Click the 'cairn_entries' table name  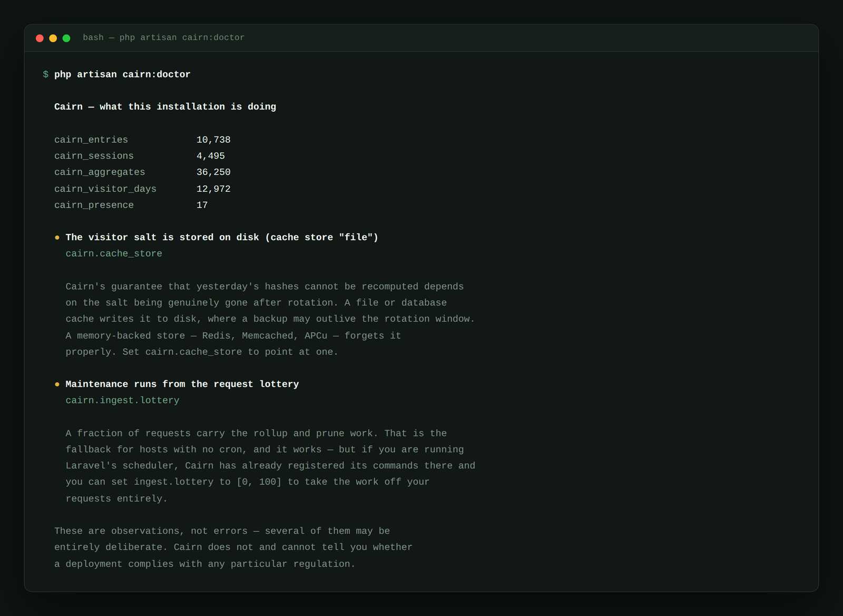click(x=91, y=140)
